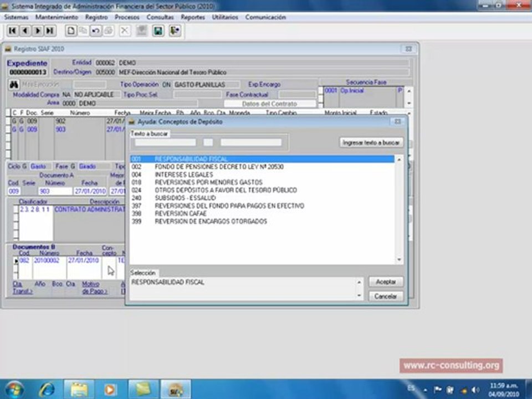Go to first record toolbar button
Screen dimensions: 532x399
(x=13, y=31)
